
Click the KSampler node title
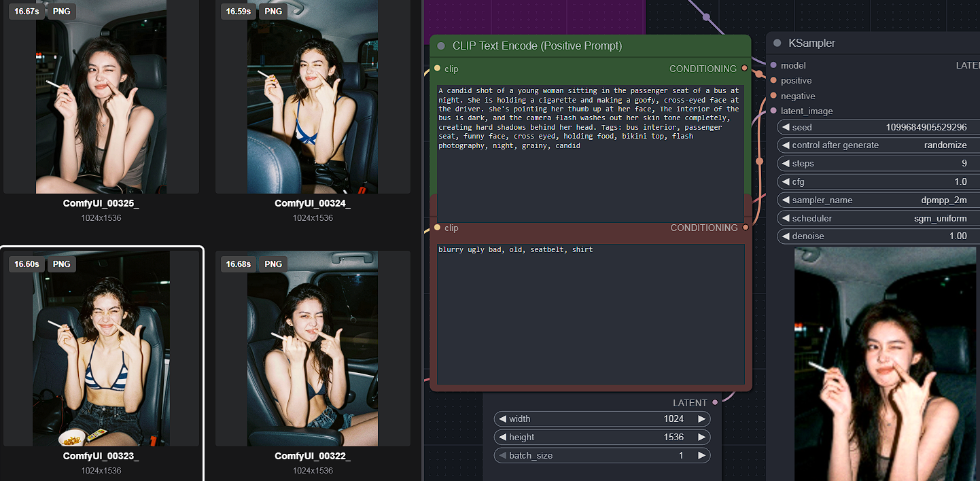812,43
